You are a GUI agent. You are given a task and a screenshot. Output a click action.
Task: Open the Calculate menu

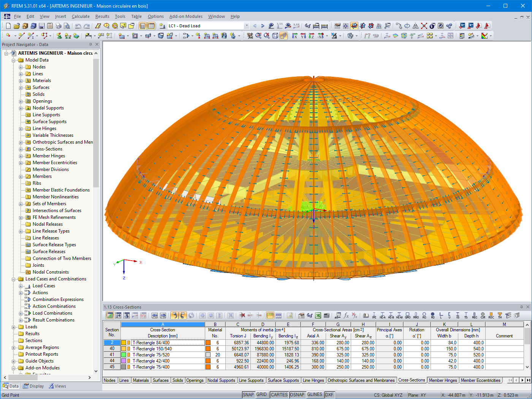click(81, 16)
